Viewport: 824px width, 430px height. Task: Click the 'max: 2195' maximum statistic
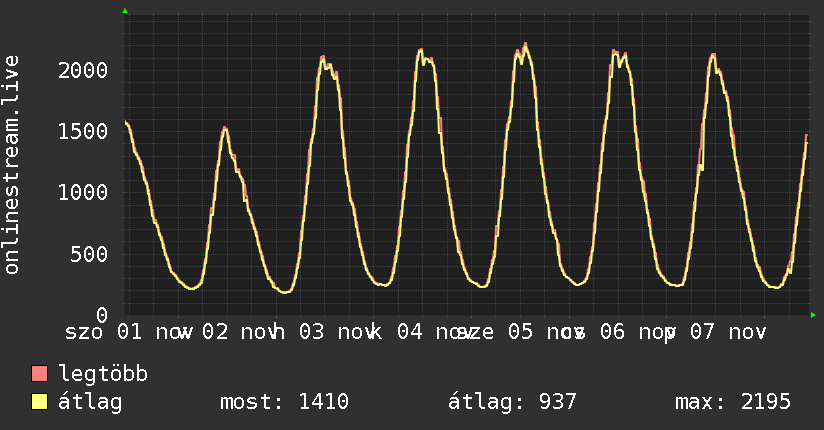pos(733,402)
